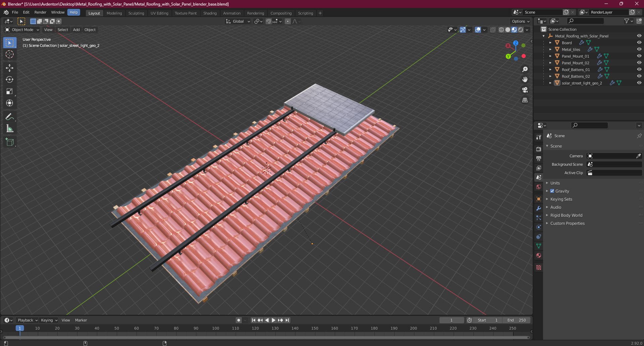
Task: Toggle the camera view icon
Action: click(525, 90)
